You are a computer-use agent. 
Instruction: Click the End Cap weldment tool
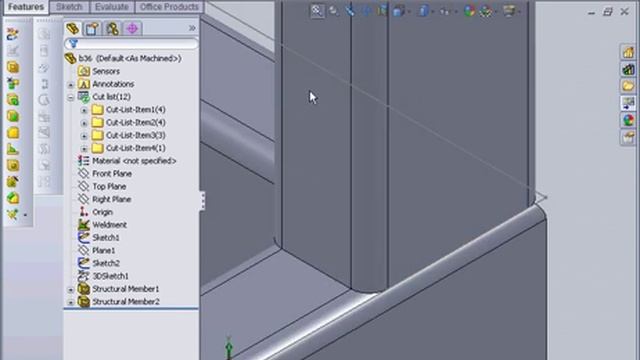[13, 116]
